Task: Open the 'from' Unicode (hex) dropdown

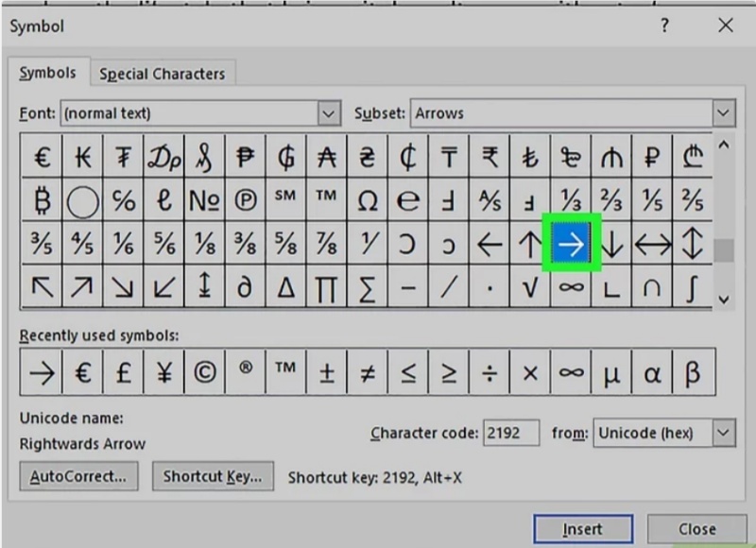Action: click(723, 433)
